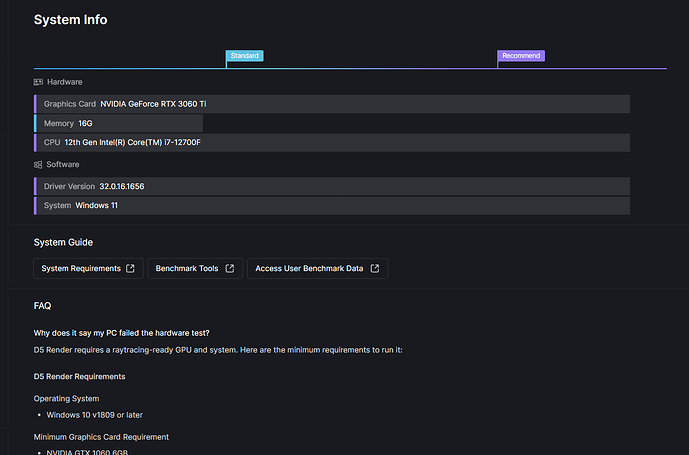Click Minimum Graphics Card Requirement label
This screenshot has width=689, height=455.
pyautogui.click(x=101, y=437)
